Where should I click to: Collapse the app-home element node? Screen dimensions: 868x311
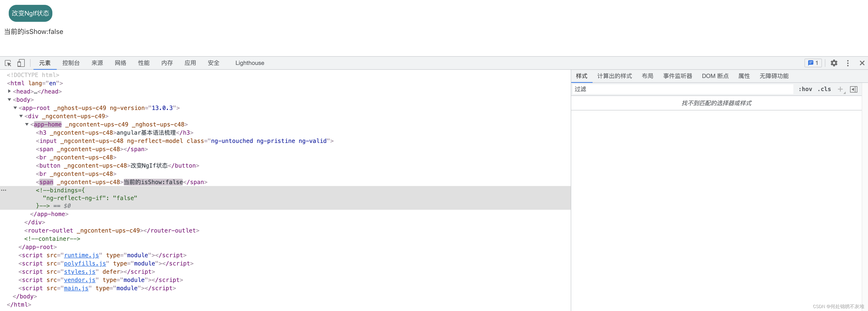(x=27, y=124)
